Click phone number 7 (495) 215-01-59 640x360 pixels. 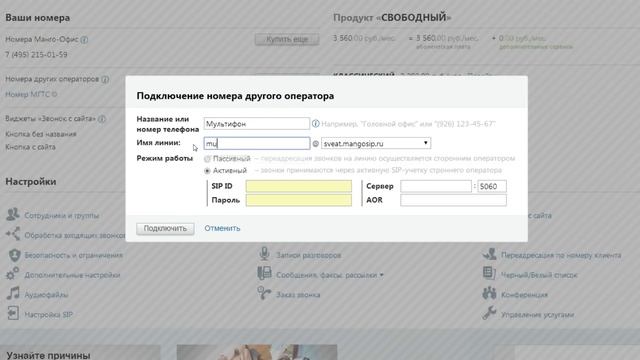(36, 55)
